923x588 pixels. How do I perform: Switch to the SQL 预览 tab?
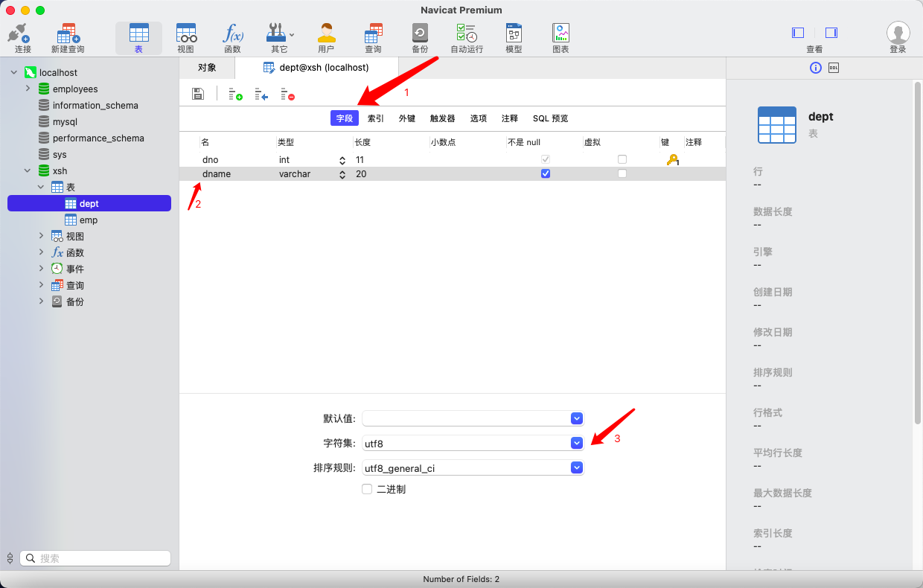[550, 118]
